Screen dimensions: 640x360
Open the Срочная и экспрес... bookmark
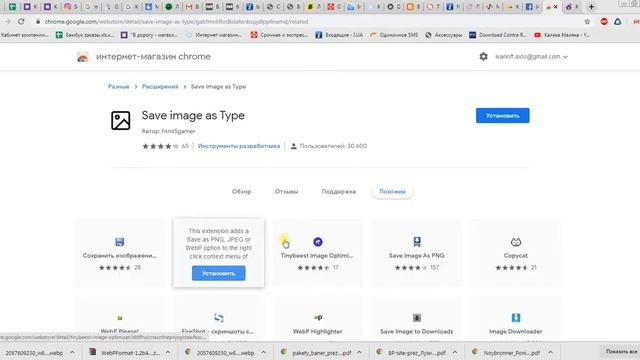tap(279, 35)
